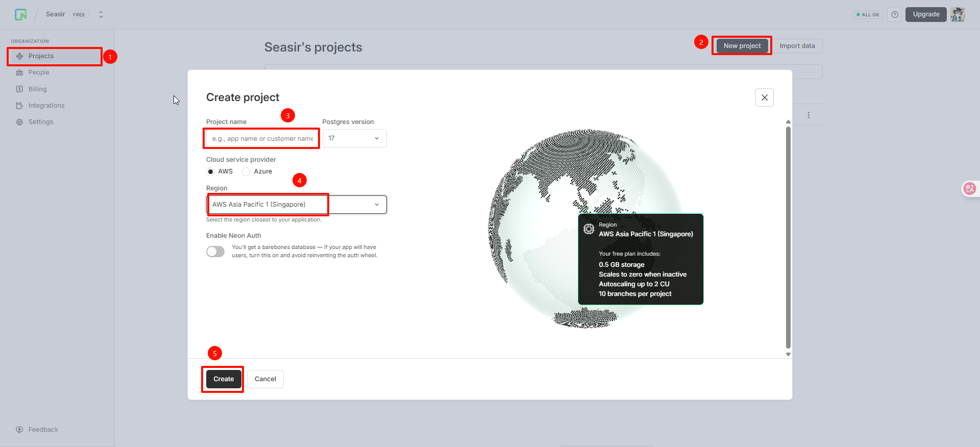Go to People in the sidebar
This screenshot has width=980, height=447.
pyautogui.click(x=39, y=72)
